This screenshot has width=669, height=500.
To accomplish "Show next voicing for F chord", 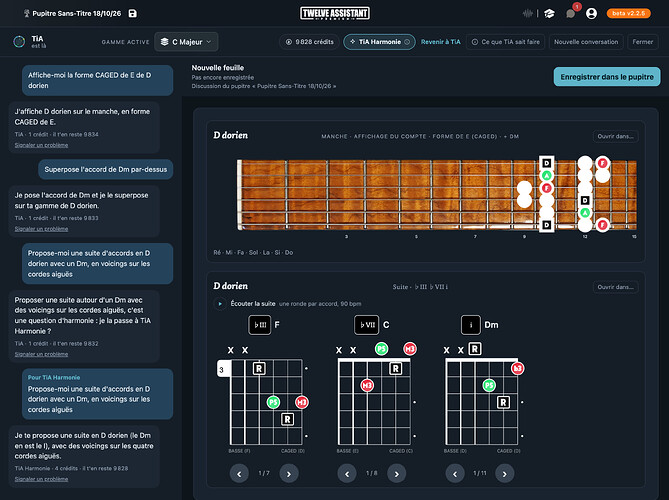I will (289, 474).
